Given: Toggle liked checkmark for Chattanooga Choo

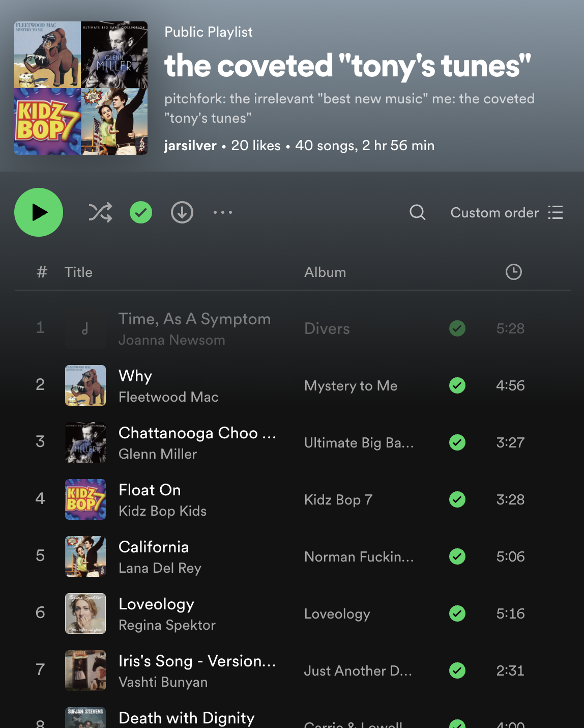Looking at the screenshot, I should pyautogui.click(x=457, y=442).
